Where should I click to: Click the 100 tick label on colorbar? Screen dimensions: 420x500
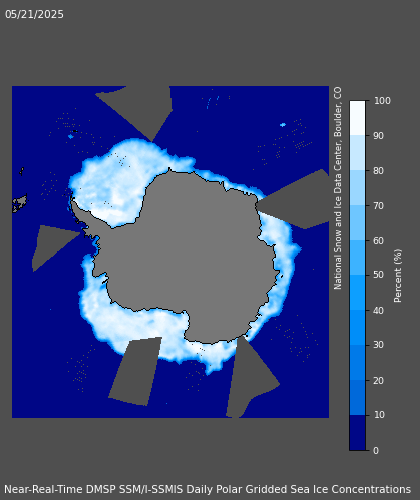tap(382, 101)
